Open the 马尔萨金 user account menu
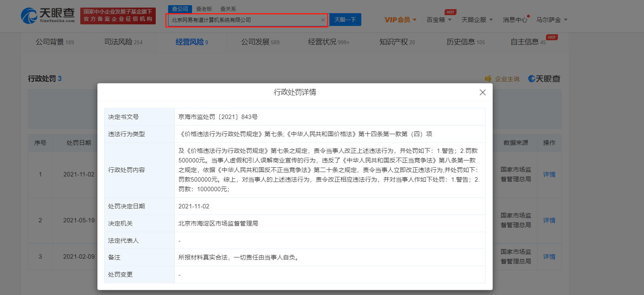This screenshot has width=644, height=295. (x=552, y=20)
